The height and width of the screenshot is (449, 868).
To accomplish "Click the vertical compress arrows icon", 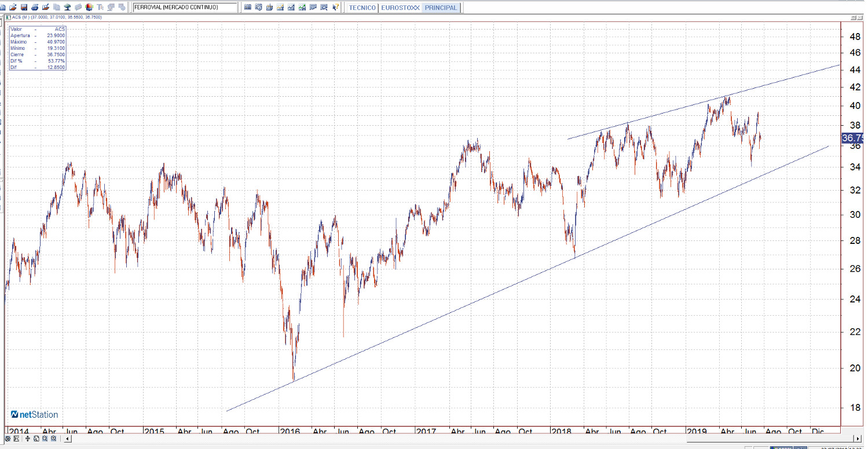I will (28, 439).
